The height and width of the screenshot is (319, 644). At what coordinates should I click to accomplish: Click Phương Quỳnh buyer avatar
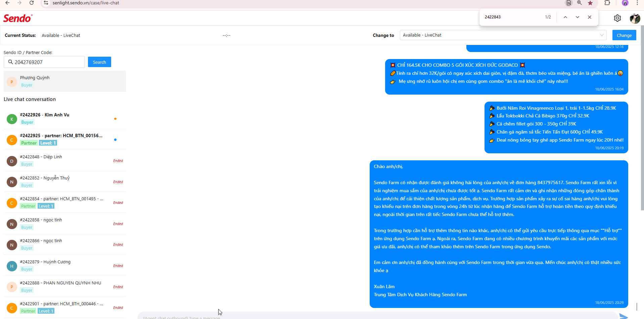tap(12, 82)
